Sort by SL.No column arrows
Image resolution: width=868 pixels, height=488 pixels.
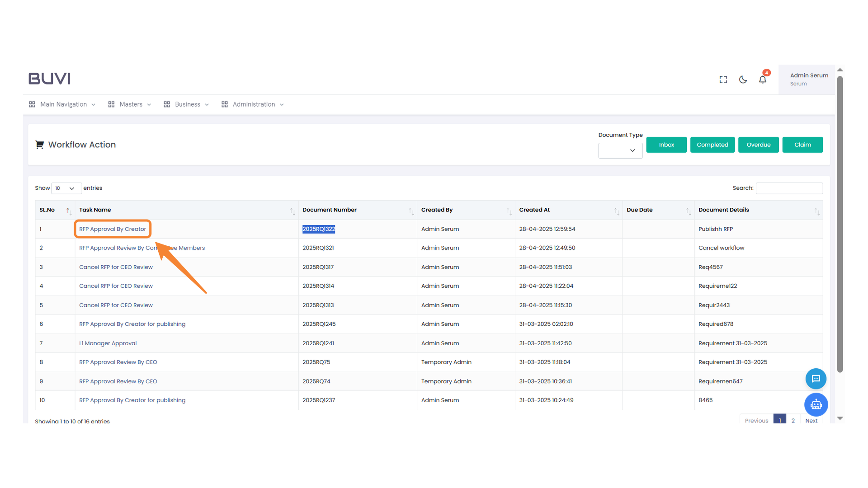coord(68,211)
